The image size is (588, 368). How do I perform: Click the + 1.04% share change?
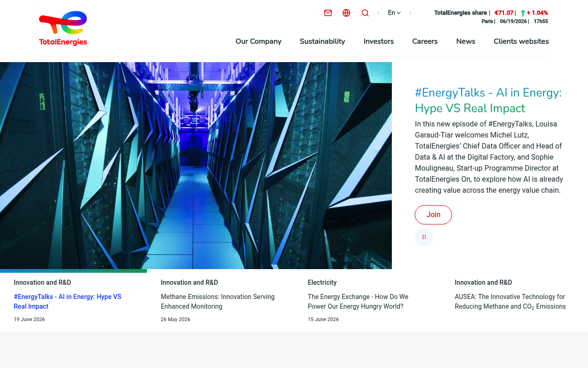537,13
